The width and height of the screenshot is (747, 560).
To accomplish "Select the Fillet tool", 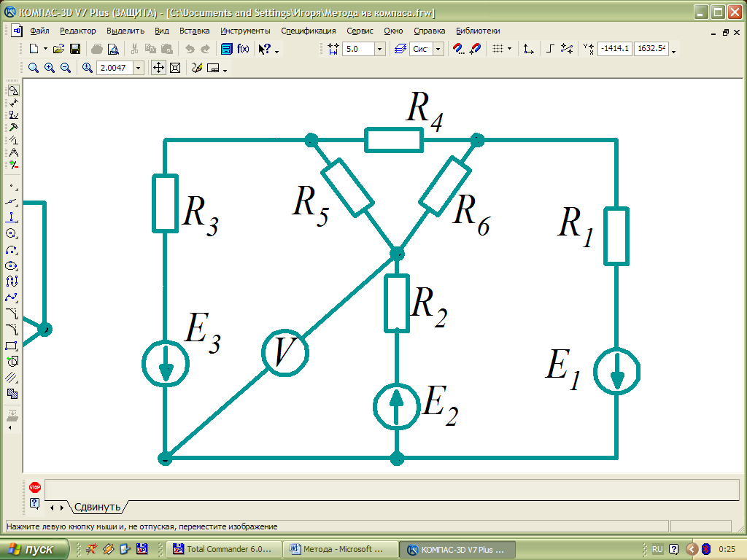I will coord(12,330).
